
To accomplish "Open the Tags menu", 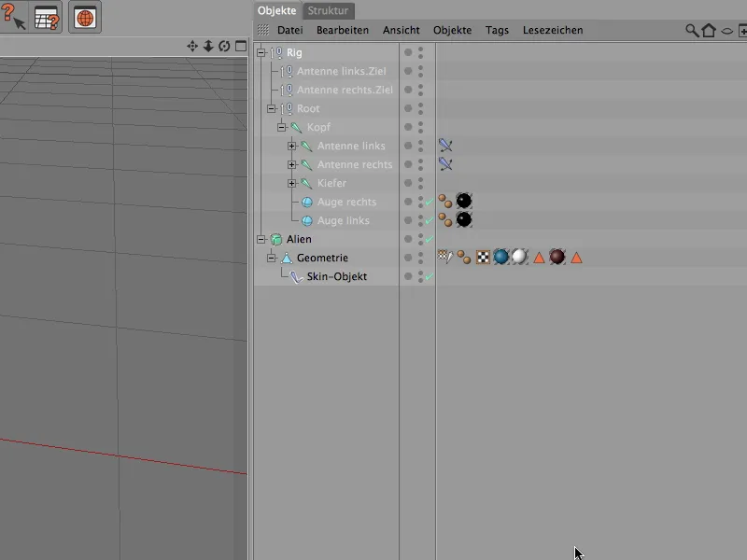I will click(497, 30).
